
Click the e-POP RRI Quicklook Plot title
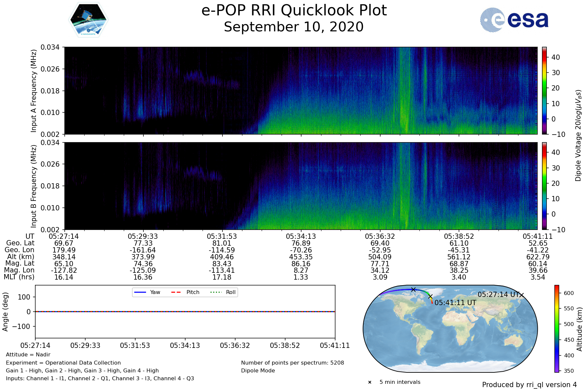tap(294, 10)
